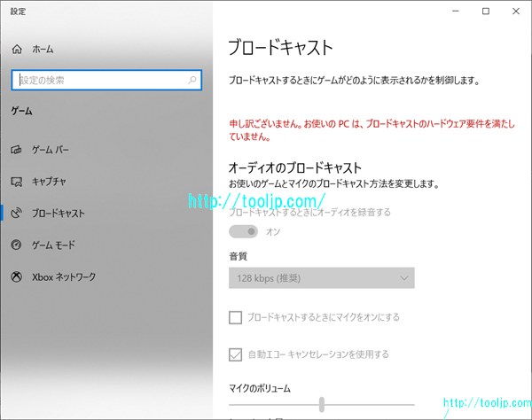Click the ゲーム モード gauge icon

click(x=16, y=245)
